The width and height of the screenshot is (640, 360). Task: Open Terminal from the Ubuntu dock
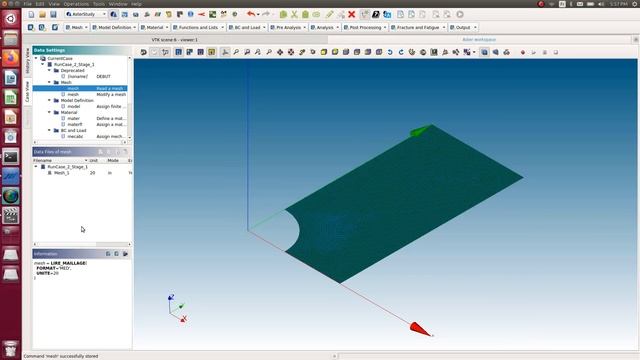11,157
